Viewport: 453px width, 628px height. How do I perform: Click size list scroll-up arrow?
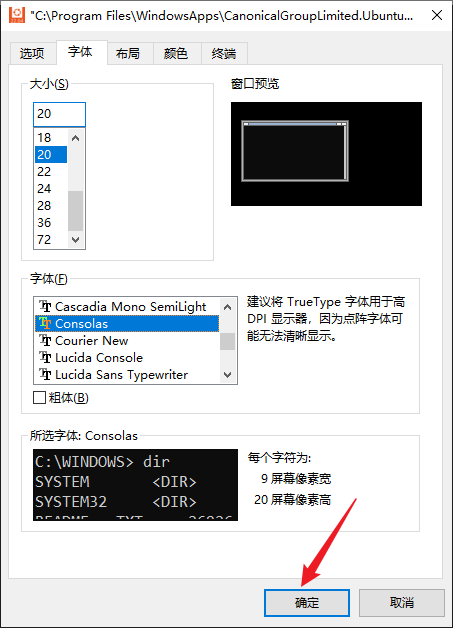pyautogui.click(x=75, y=138)
